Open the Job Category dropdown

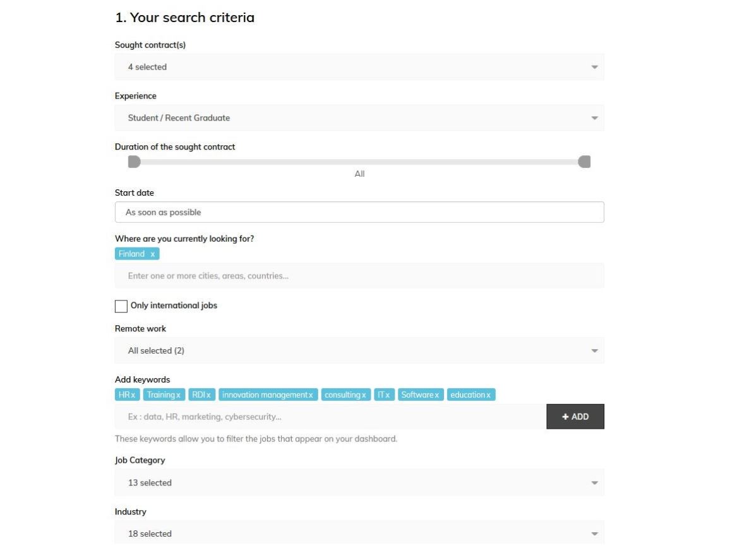click(359, 483)
